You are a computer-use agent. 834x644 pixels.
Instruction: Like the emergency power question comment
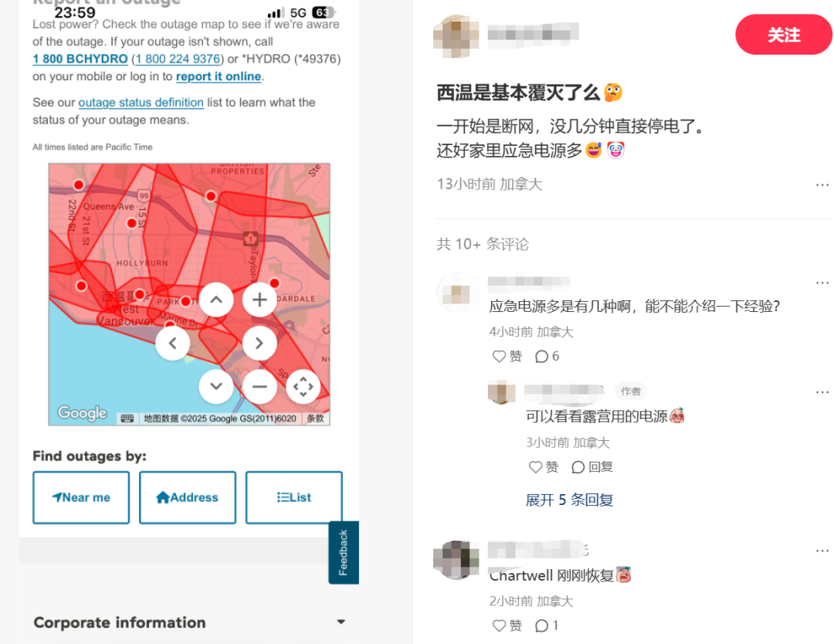[x=507, y=356]
